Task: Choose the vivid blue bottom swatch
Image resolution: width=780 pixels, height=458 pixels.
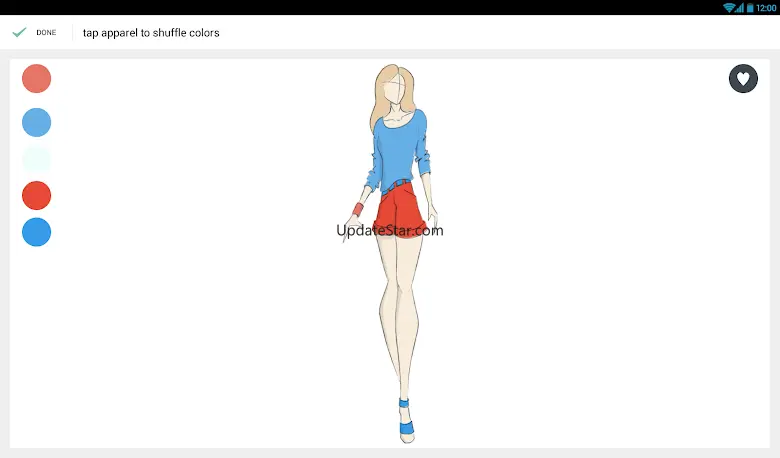Action: tap(36, 232)
